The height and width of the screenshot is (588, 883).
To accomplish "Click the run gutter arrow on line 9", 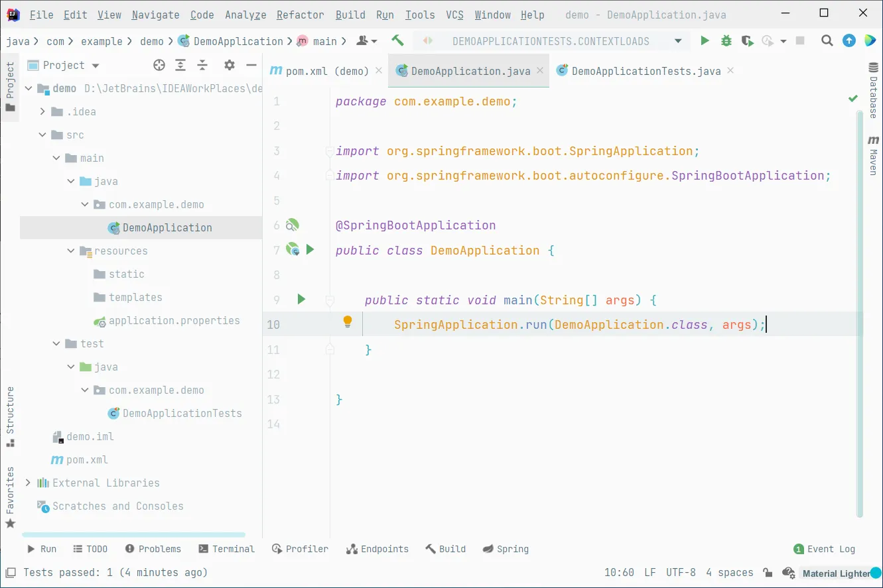I will tap(301, 299).
